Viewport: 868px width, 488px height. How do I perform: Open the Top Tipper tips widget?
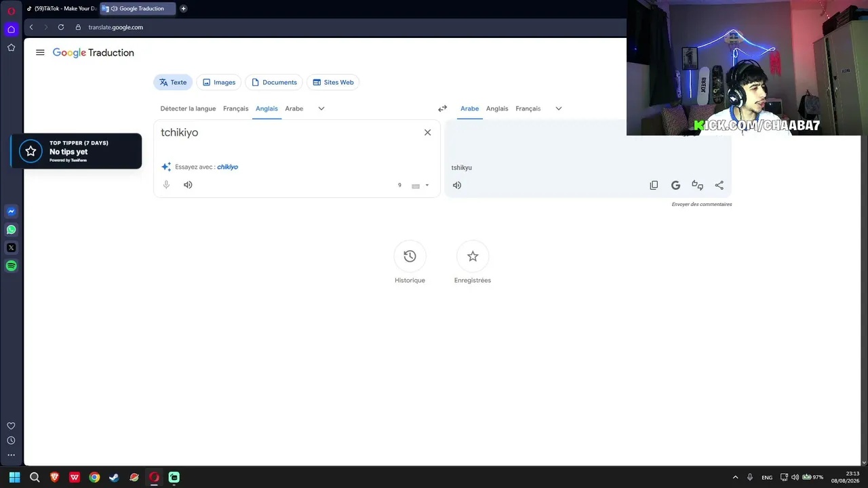pyautogui.click(x=76, y=151)
